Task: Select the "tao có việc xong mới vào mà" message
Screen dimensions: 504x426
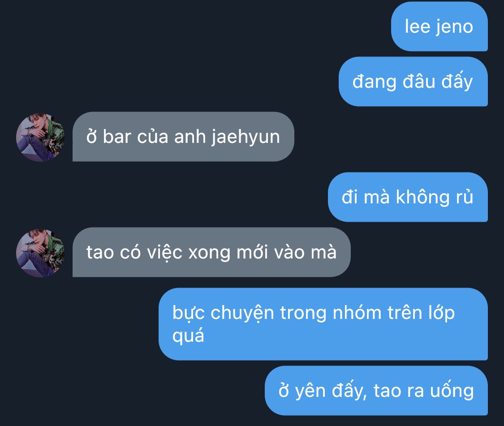Action: coord(211,252)
